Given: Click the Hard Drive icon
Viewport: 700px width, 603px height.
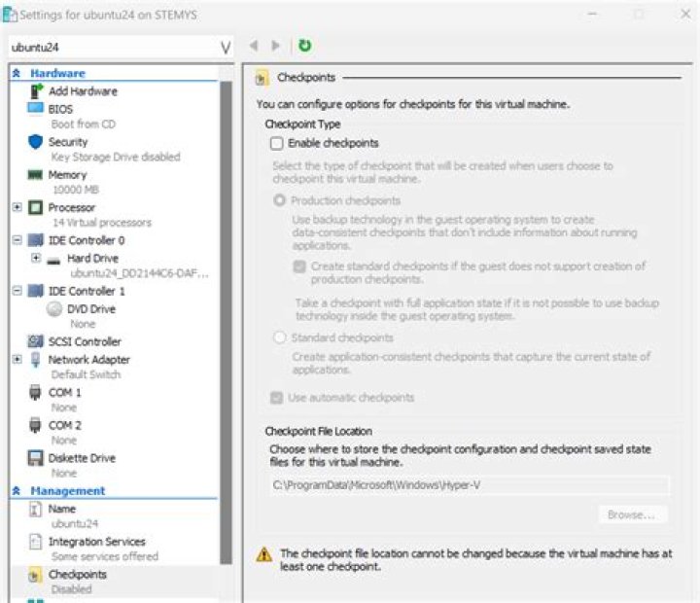Looking at the screenshot, I should [53, 260].
